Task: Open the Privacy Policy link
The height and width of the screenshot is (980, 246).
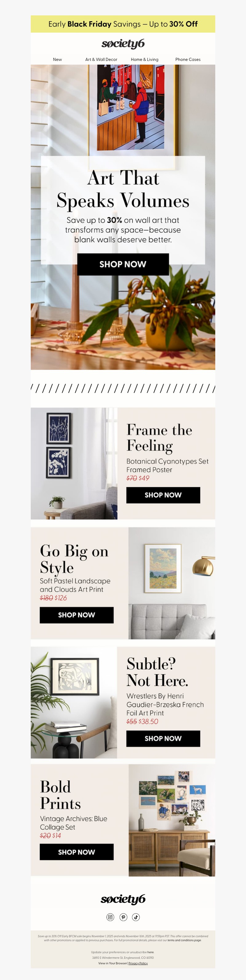Action: 138,963
